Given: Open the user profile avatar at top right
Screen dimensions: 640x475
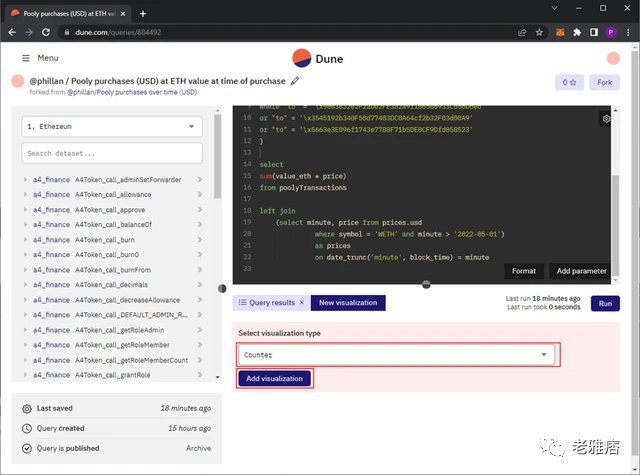Looking at the screenshot, I should [x=613, y=58].
